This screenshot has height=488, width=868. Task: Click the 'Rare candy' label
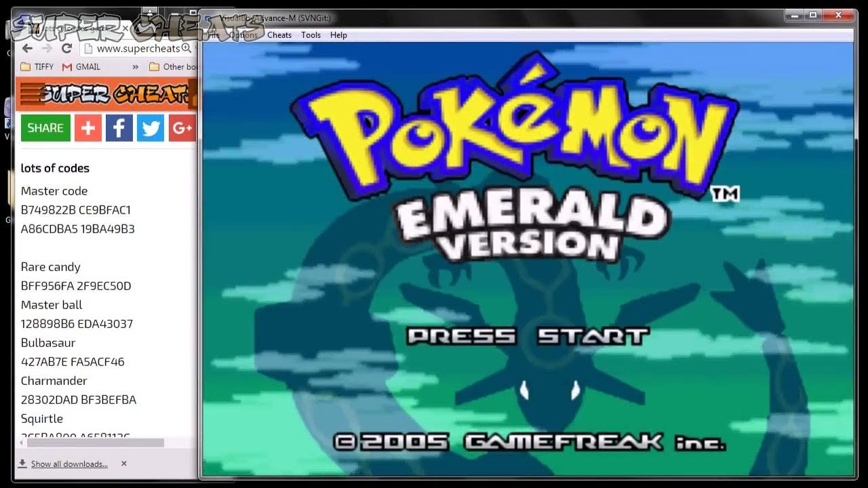point(51,267)
